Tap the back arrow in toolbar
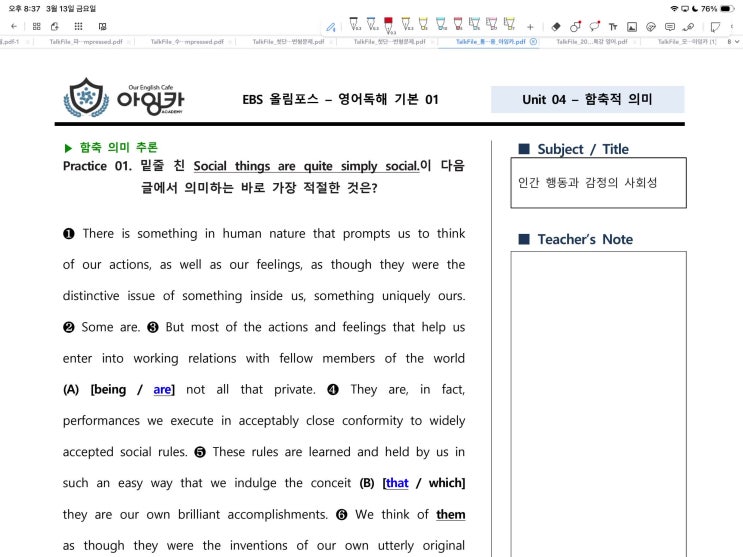Viewport: 743px width, 557px height. click(x=13, y=26)
